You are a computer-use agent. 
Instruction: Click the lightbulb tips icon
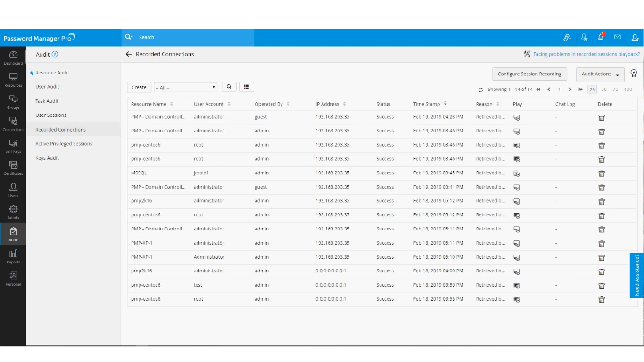click(634, 74)
